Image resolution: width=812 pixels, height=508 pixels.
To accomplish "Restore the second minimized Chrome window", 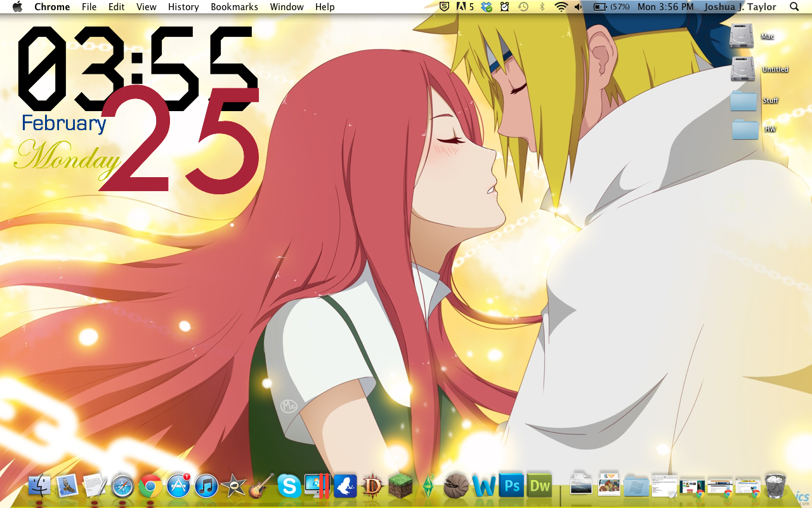I will (720, 487).
